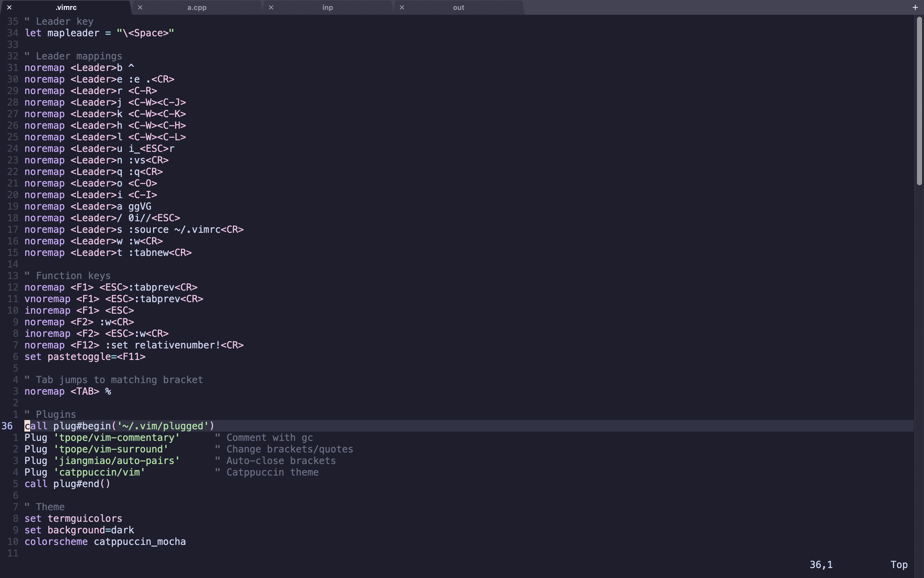Click the vertical scrollbar thumb

click(920, 101)
